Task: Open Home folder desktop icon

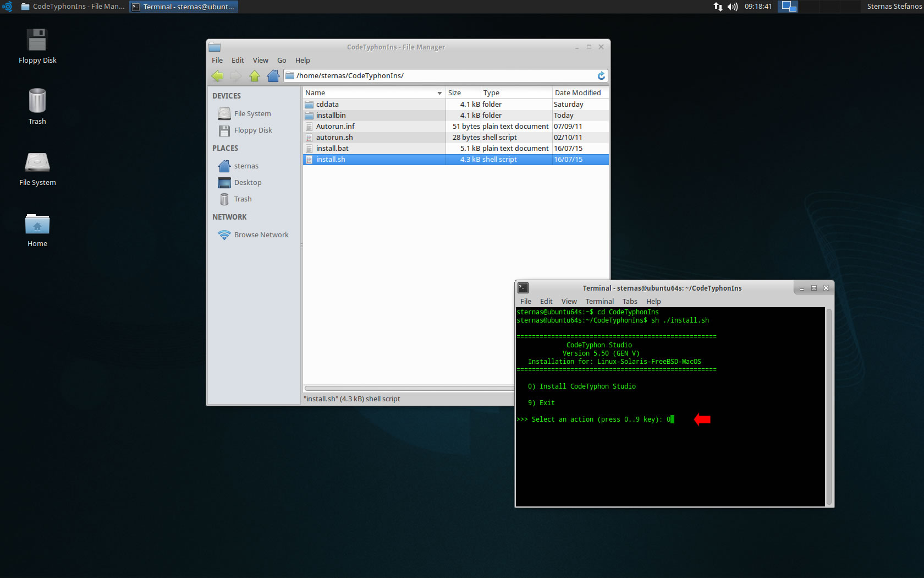Action: [x=37, y=231]
